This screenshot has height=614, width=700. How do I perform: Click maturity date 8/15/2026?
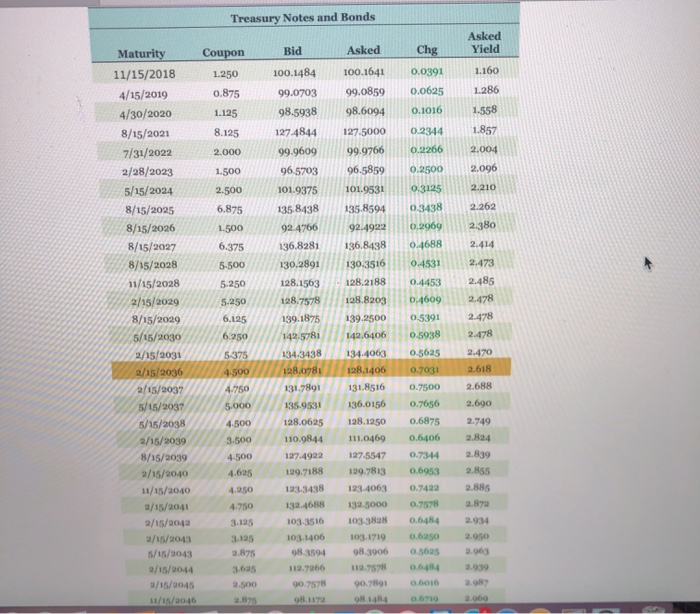point(150,228)
